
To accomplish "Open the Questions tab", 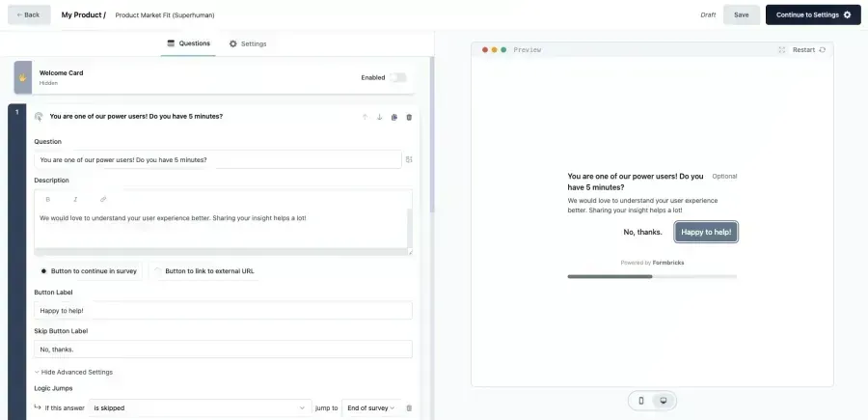I will pyautogui.click(x=189, y=43).
